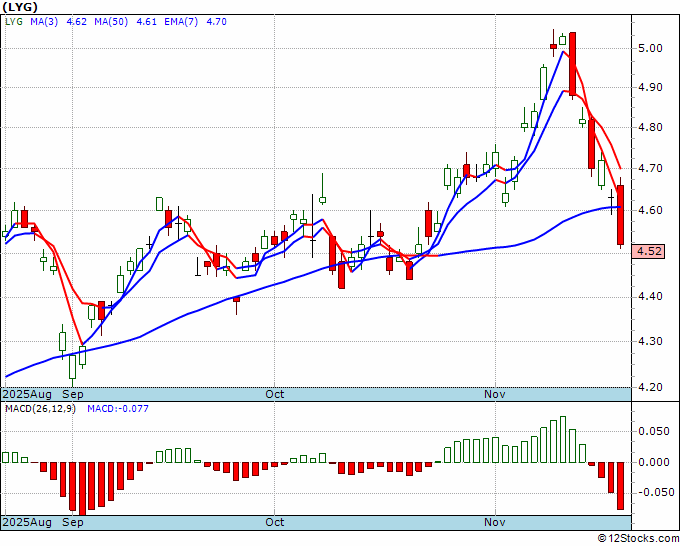Click the 5.00 price axis label
This screenshot has height=546, width=680.
click(650, 48)
